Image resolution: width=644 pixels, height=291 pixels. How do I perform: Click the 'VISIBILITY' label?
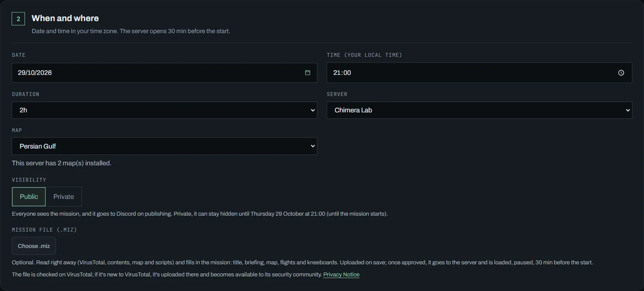(29, 180)
